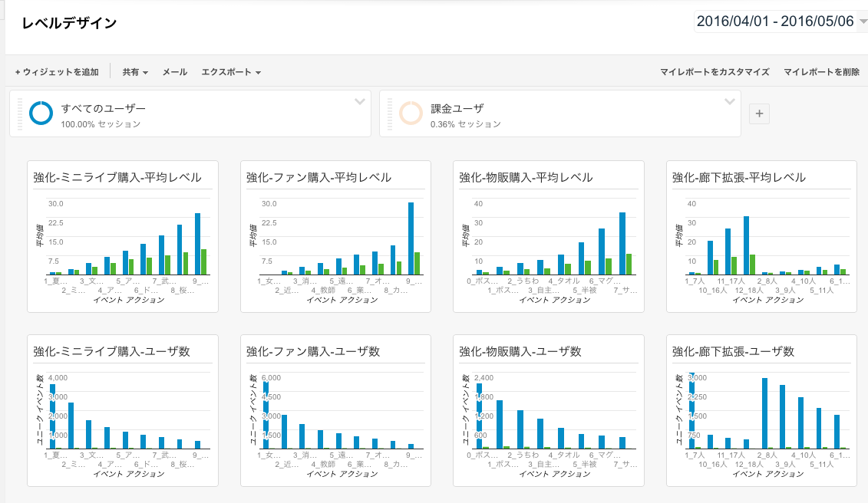Click + ウィジェットを追加 button

pos(57,72)
